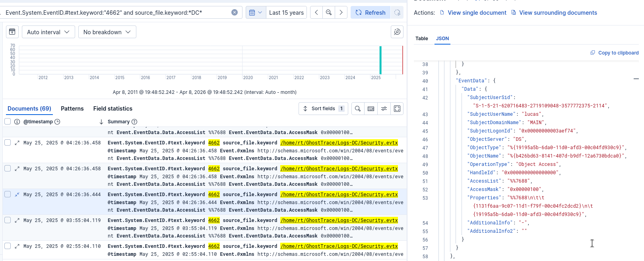Select the first 04:26:36.458 row checkbox
Screen dimensions: 644x261
click(8, 142)
